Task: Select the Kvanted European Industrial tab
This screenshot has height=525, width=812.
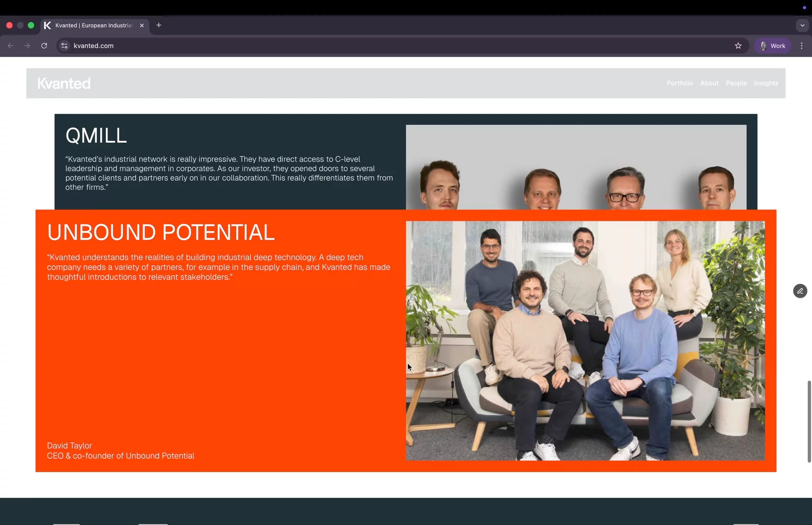Action: (95, 25)
